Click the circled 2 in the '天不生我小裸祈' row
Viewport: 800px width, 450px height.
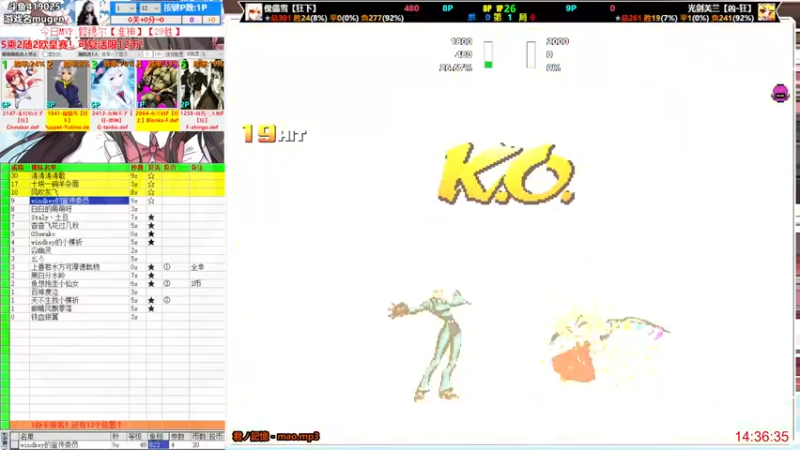point(167,300)
